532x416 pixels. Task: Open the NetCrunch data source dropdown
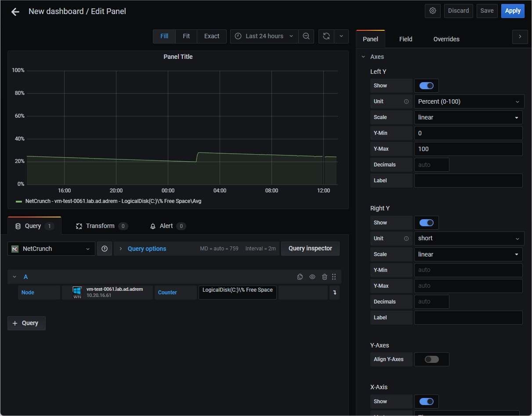[51, 249]
